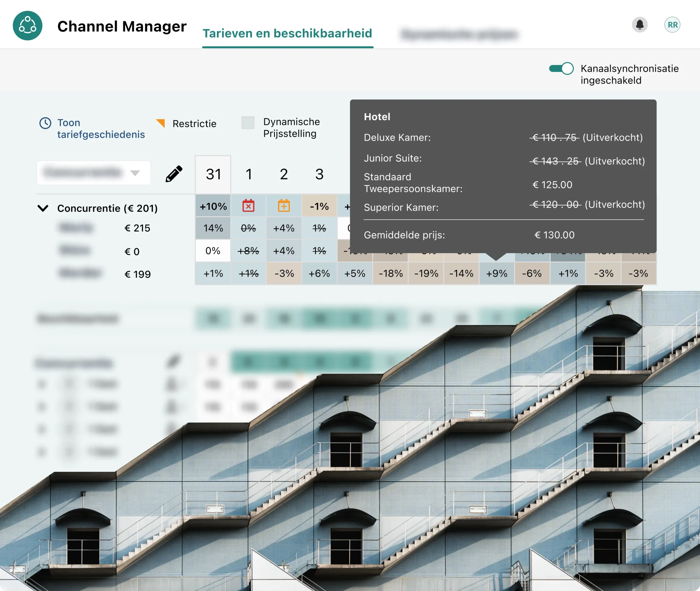Select date column 31
The height and width of the screenshot is (591, 700).
tap(213, 174)
